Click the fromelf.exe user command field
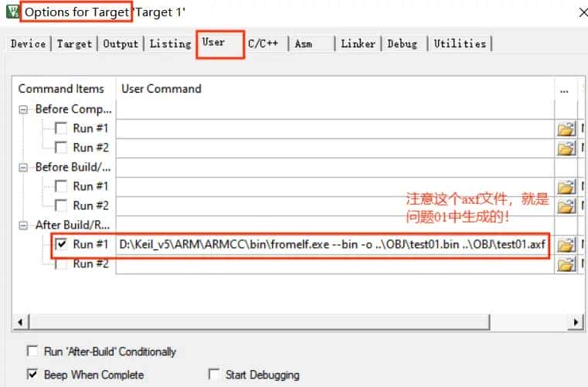The width and height of the screenshot is (588, 387). 334,245
